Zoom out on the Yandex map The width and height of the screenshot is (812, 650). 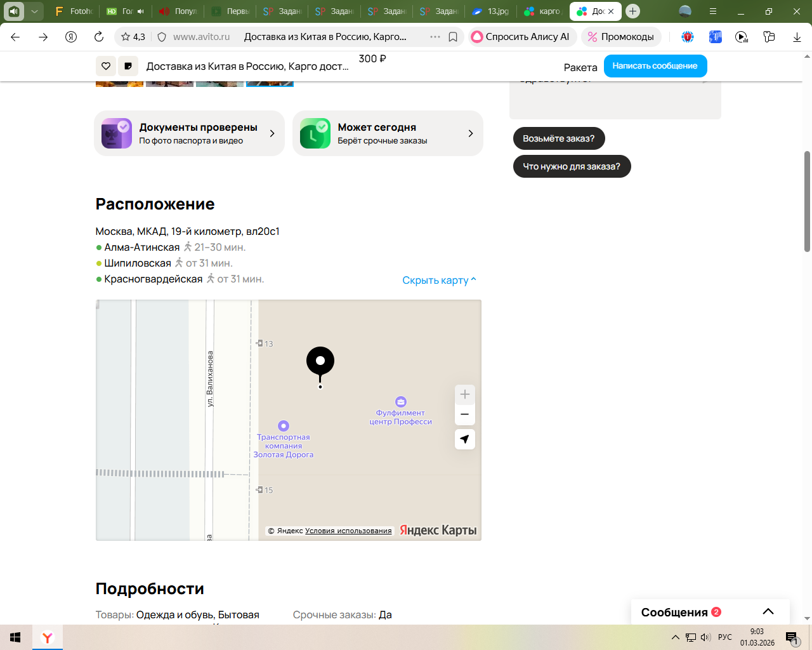tap(464, 415)
